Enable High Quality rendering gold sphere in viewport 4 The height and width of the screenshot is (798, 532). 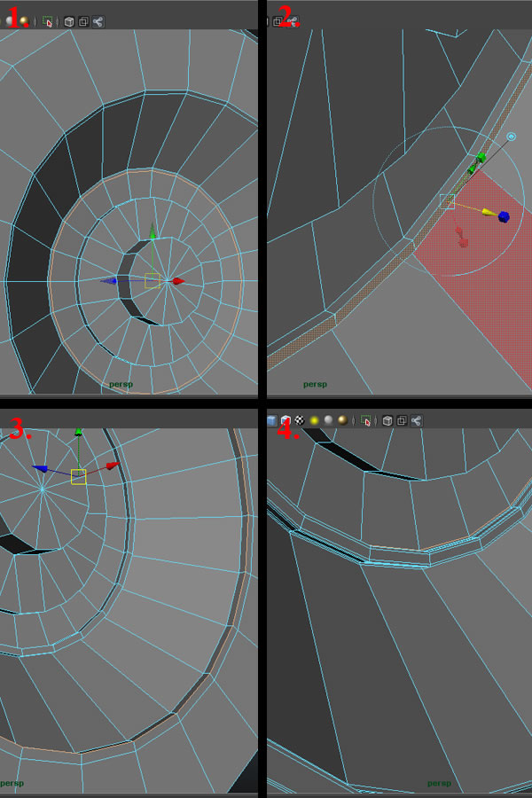342,420
